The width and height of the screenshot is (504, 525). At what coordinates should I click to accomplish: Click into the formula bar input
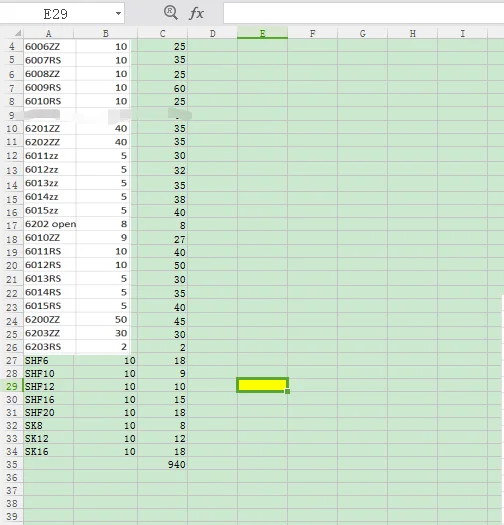[x=364, y=13]
